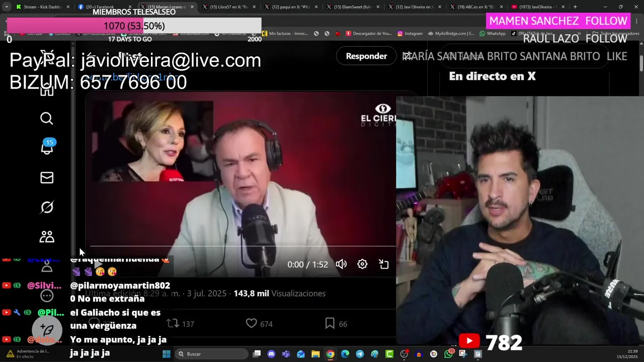
Task: Close the Marian Lozano tab
Action: coord(192,7)
